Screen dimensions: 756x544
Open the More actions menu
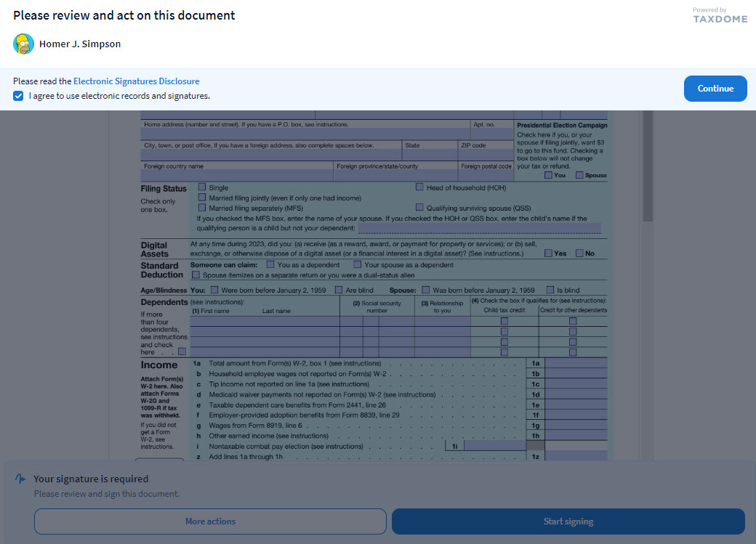point(210,521)
